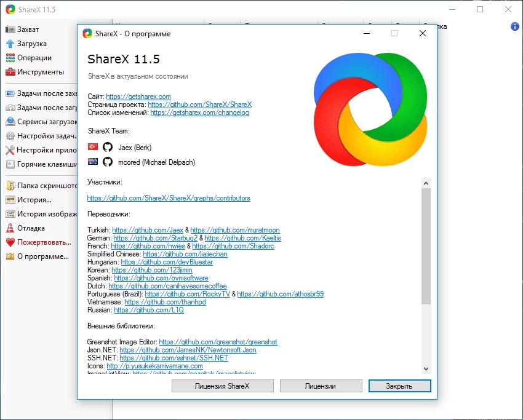Click the Инструменты toolbox icon
The width and height of the screenshot is (523, 420).
pos(10,72)
